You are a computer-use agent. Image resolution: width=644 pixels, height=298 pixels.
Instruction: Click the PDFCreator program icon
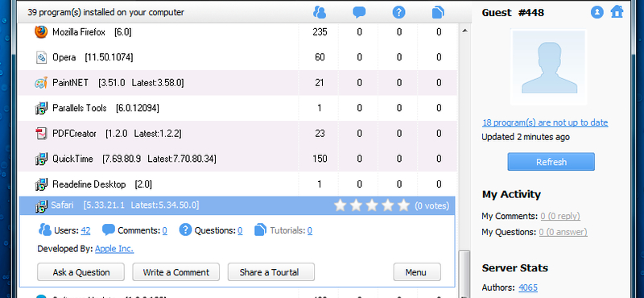pyautogui.click(x=41, y=134)
